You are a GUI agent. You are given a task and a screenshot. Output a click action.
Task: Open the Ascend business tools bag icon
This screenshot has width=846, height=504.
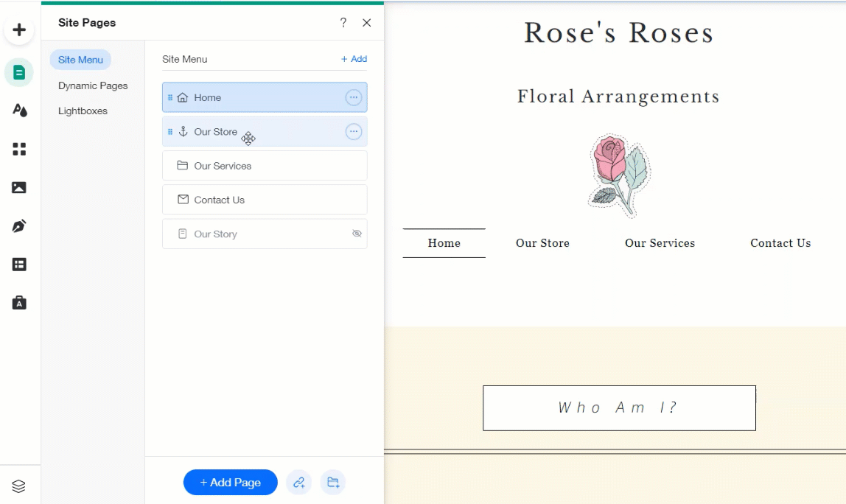click(x=19, y=303)
